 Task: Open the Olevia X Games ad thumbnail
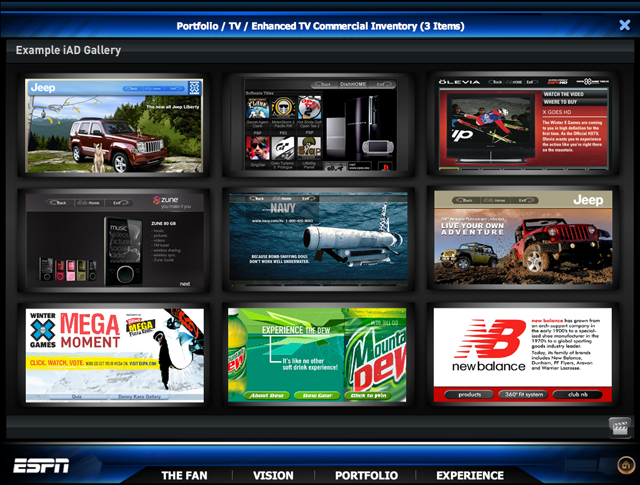pyautogui.click(x=524, y=123)
